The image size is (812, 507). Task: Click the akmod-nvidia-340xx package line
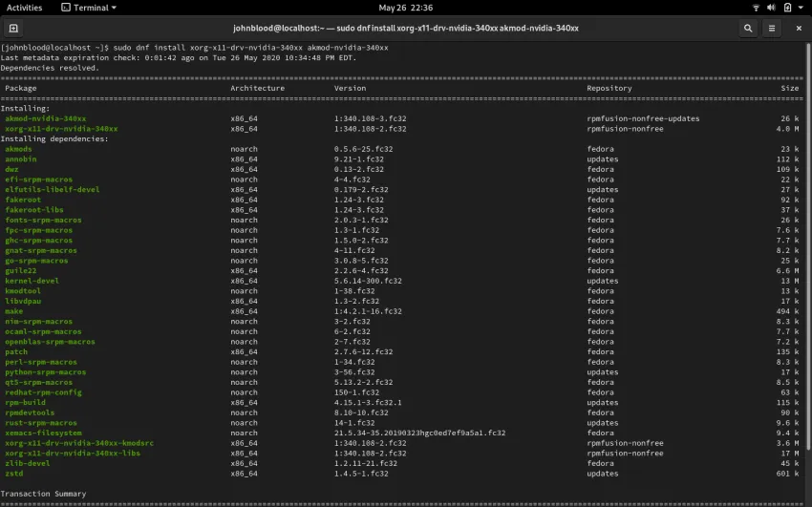pos(45,118)
